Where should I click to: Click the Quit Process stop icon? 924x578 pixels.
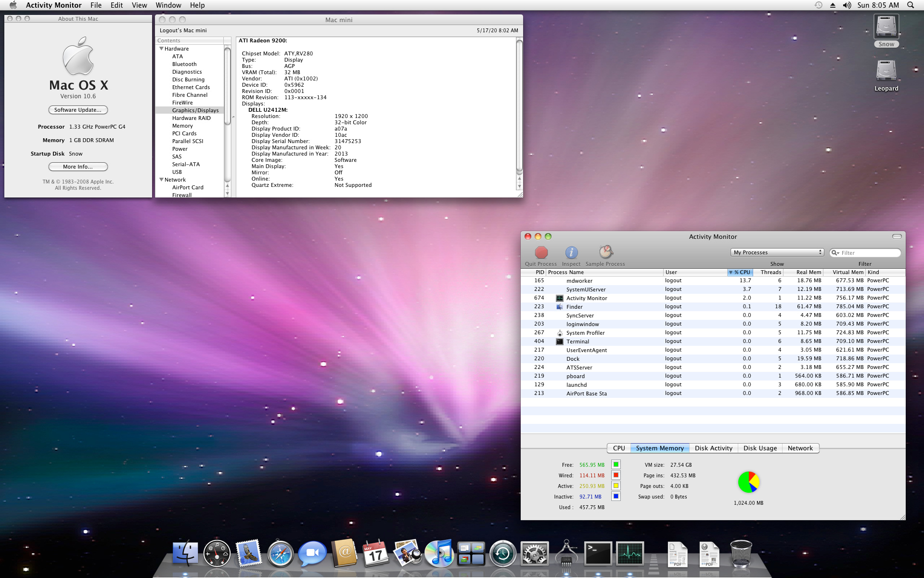click(x=541, y=252)
